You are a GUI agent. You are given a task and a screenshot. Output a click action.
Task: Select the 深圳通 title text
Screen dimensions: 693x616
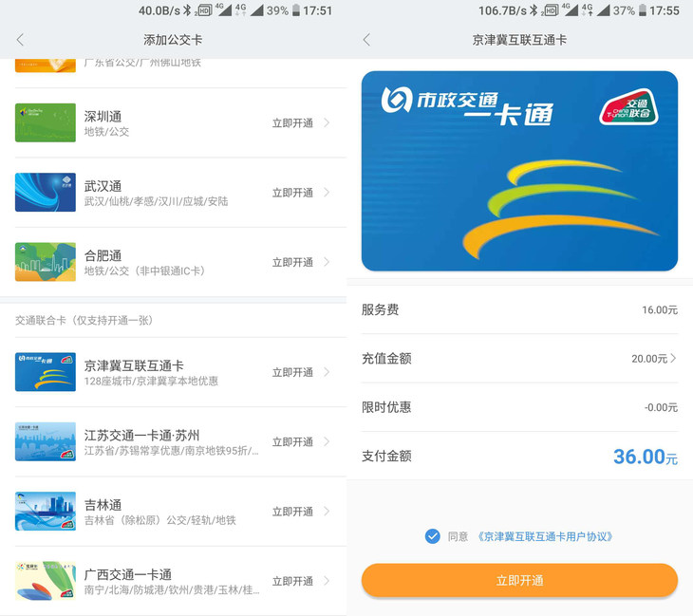(x=103, y=116)
